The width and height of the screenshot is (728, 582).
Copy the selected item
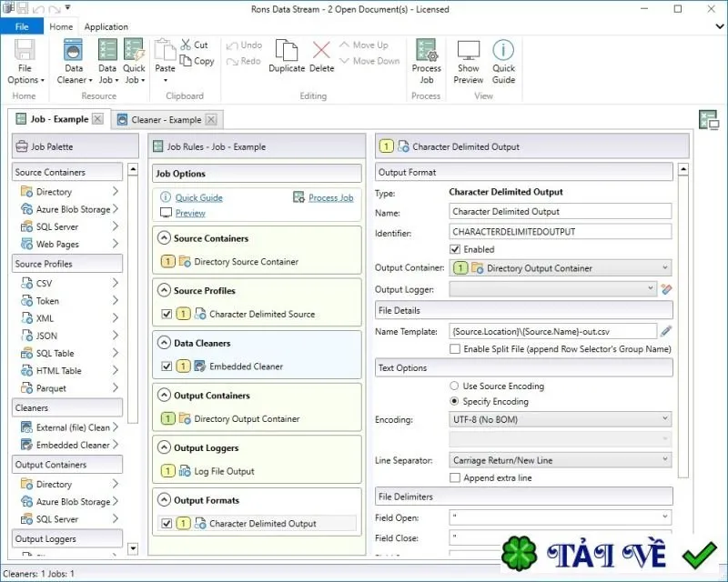coord(197,61)
